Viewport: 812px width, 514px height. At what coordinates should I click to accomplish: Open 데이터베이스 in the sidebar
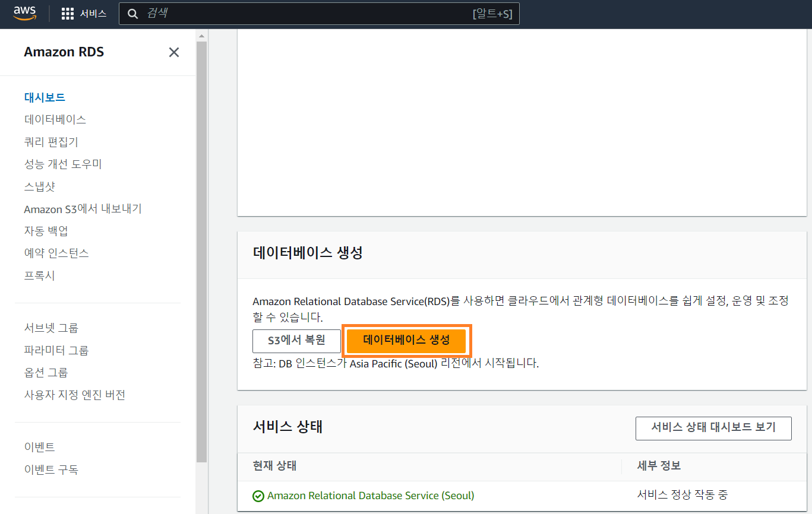click(55, 119)
